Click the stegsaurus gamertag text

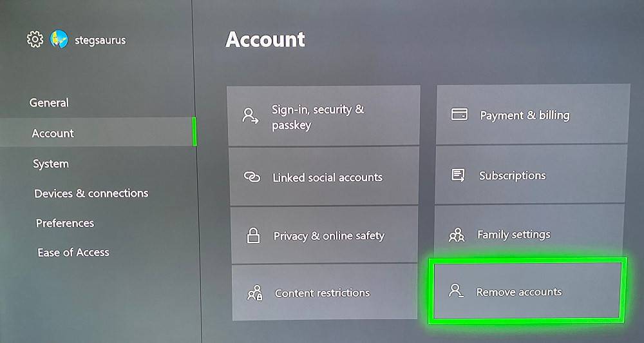tap(100, 41)
